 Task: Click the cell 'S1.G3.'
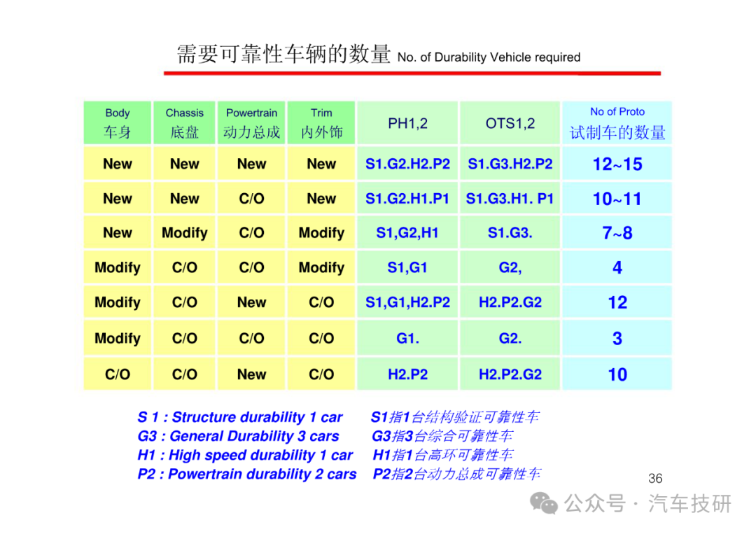[x=510, y=233]
